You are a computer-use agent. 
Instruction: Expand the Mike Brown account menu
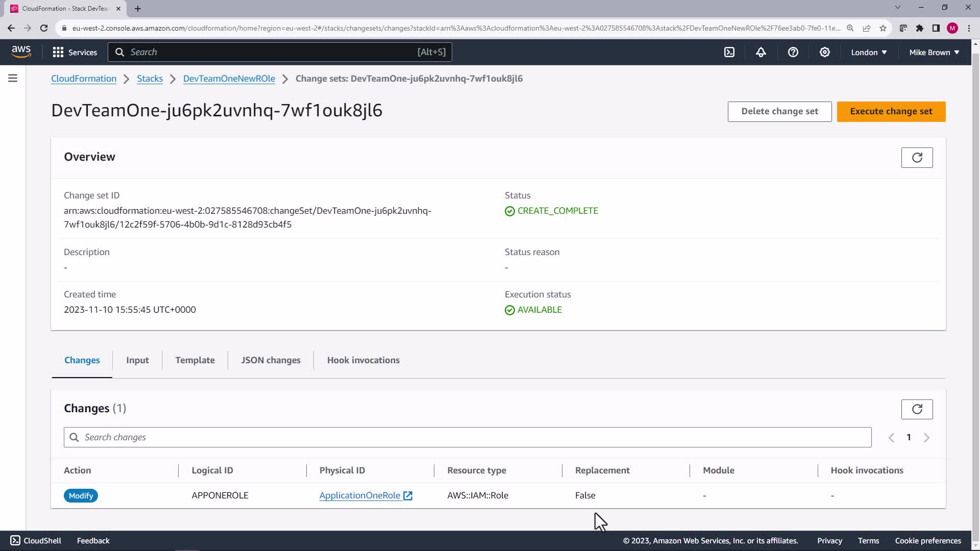pyautogui.click(x=934, y=52)
